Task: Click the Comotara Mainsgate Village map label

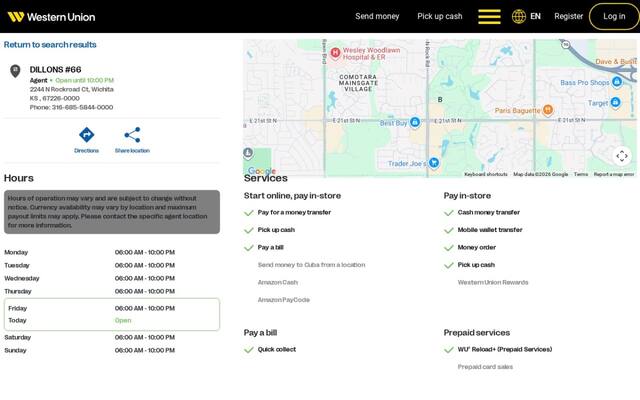Action: [358, 83]
